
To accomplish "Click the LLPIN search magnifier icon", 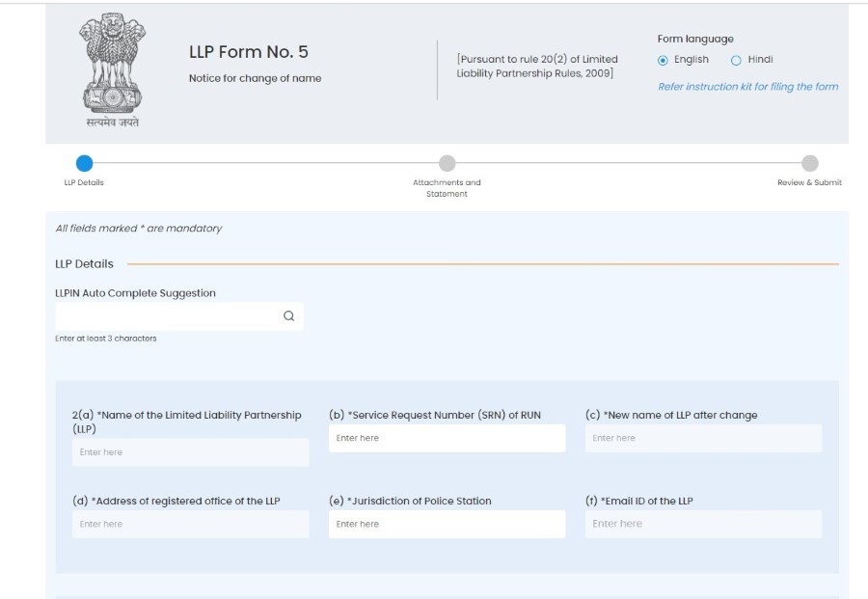I will point(288,316).
